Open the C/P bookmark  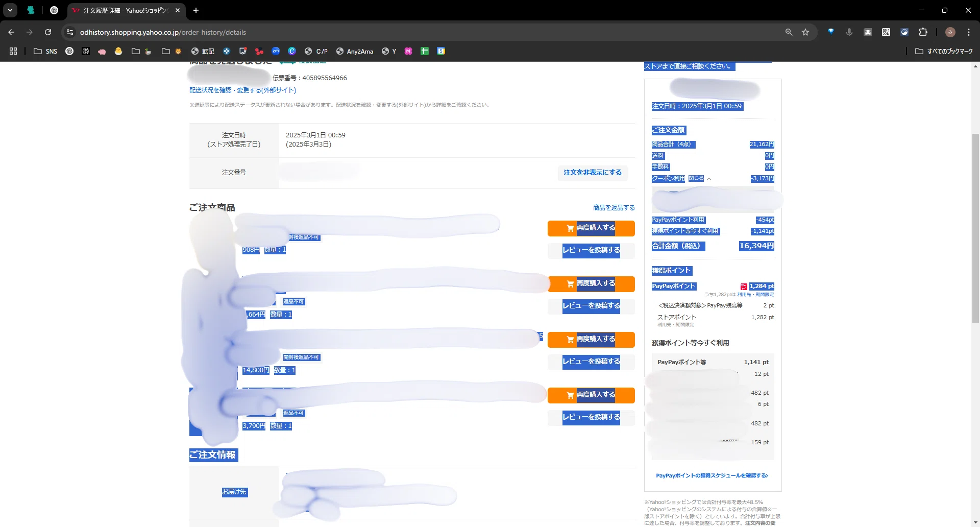[x=316, y=51]
